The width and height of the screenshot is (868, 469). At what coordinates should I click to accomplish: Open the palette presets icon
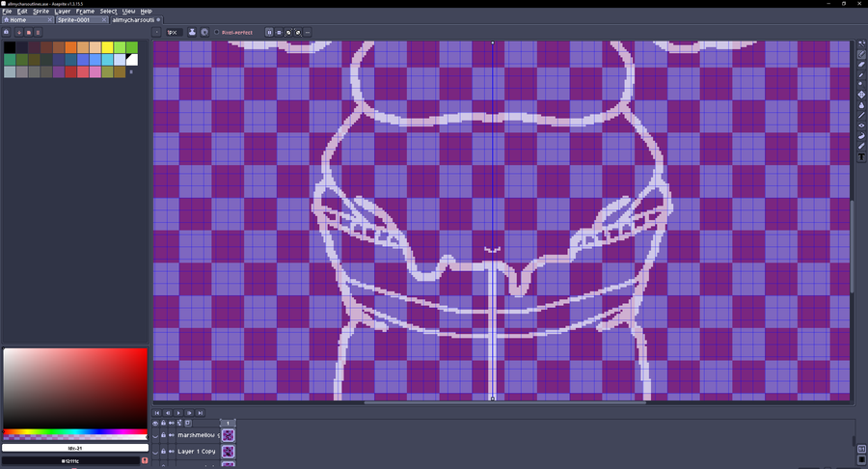point(29,32)
